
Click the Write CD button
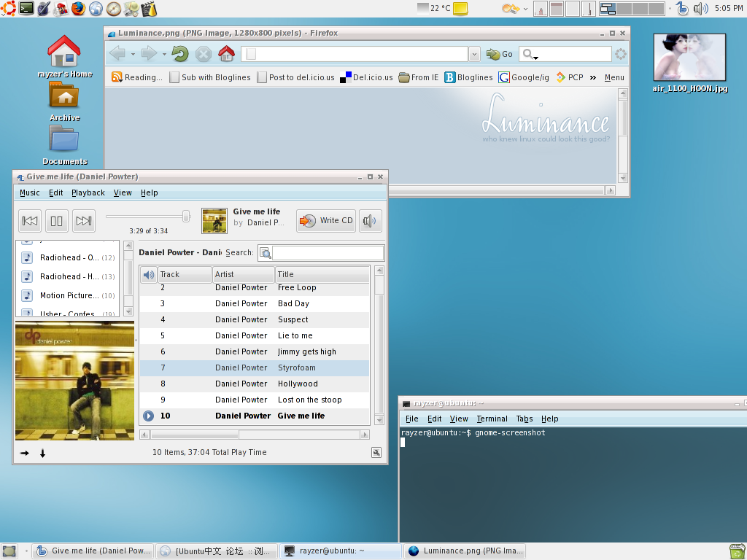326,220
